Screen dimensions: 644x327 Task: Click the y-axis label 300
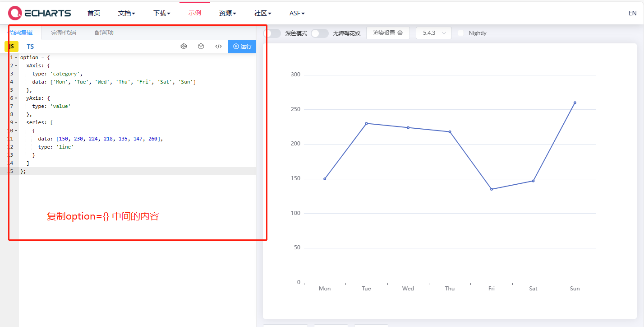(x=295, y=75)
